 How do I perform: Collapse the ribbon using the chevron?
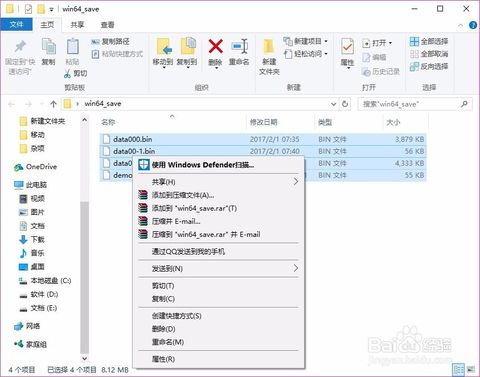(x=461, y=25)
